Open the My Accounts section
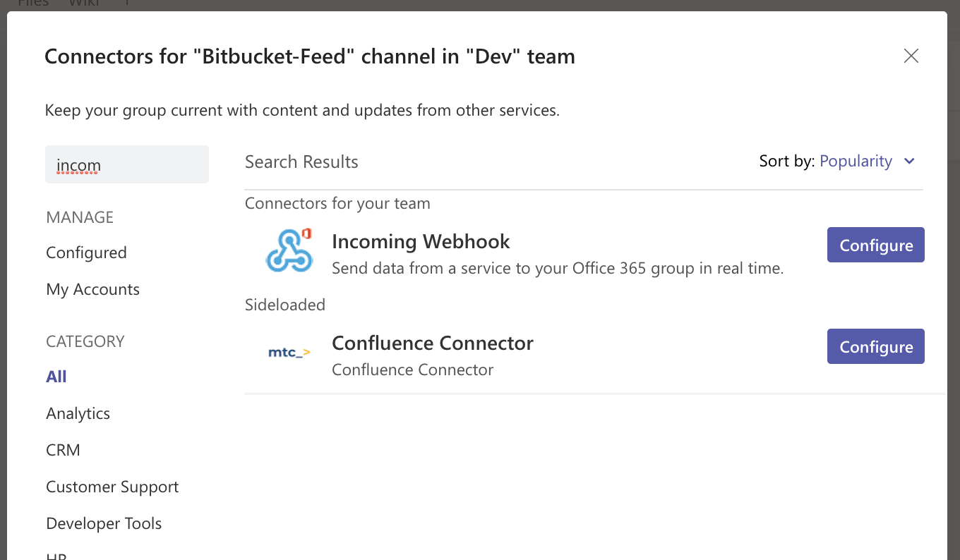This screenshot has height=560, width=960. (x=92, y=289)
